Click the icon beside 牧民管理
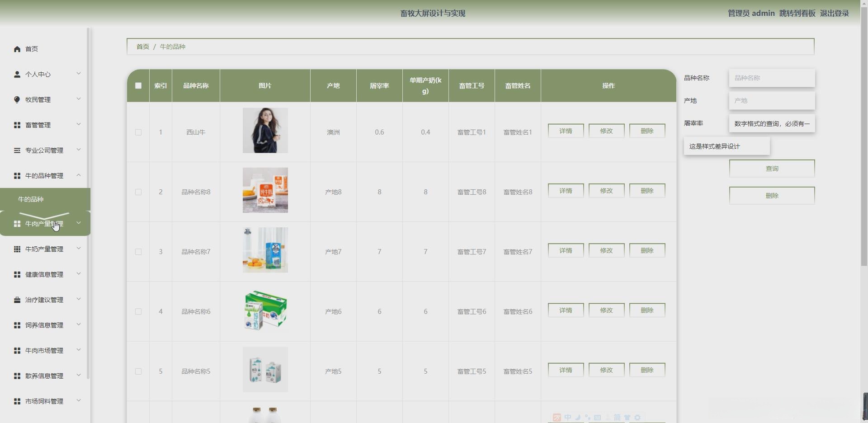 coord(17,99)
